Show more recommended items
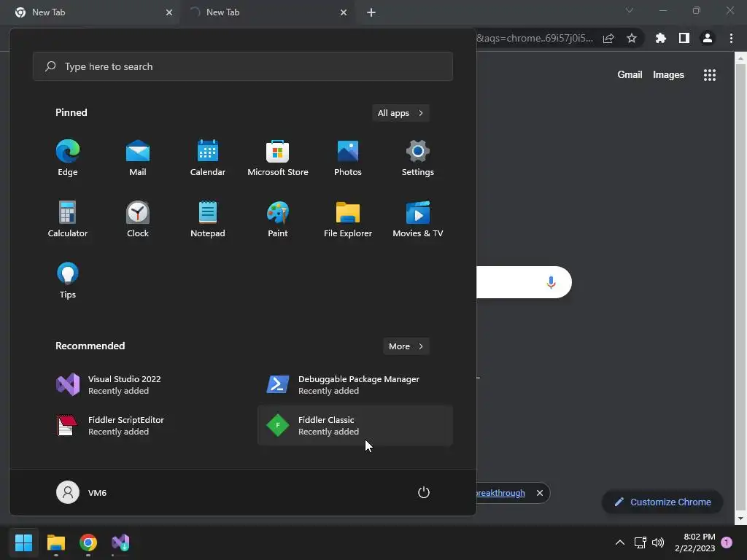The width and height of the screenshot is (747, 560). click(406, 346)
